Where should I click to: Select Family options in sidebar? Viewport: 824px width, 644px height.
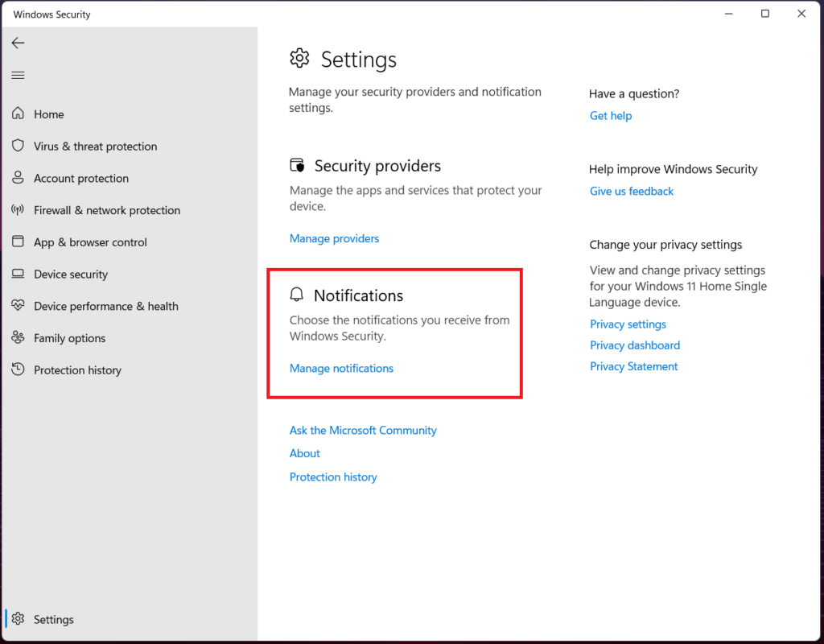coord(70,339)
